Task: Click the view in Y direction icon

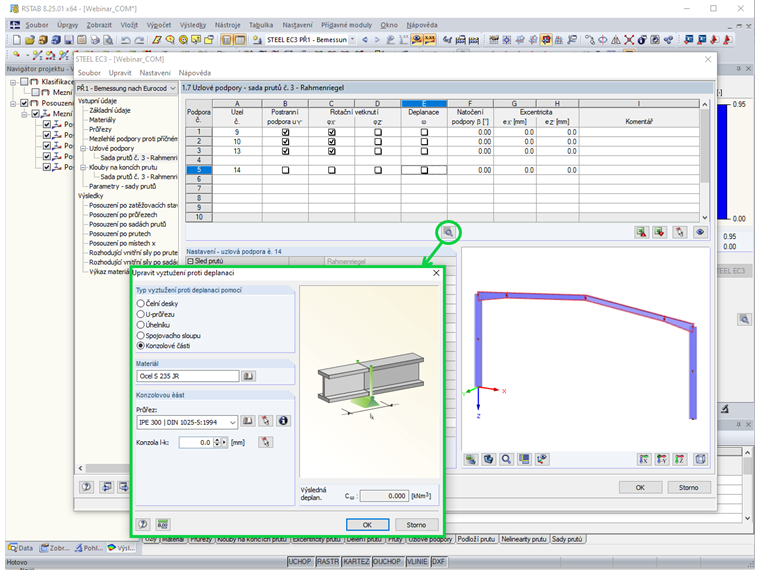Action: (662, 459)
